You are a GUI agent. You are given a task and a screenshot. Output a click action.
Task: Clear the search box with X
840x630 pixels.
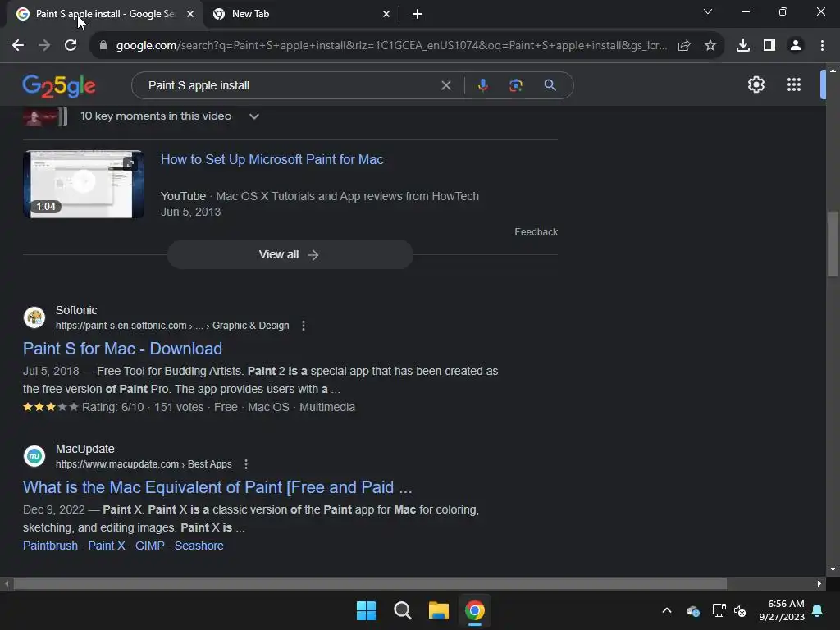[x=445, y=85]
